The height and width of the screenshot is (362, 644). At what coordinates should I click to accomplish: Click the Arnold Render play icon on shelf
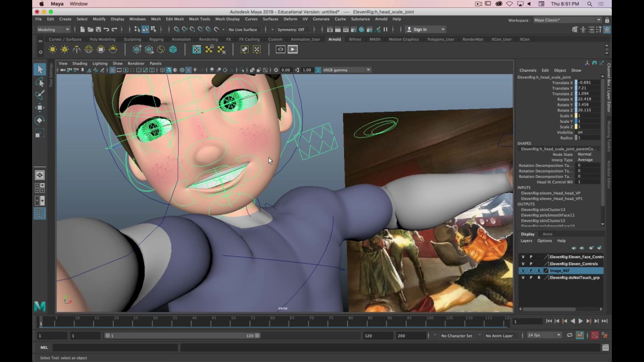click(292, 49)
